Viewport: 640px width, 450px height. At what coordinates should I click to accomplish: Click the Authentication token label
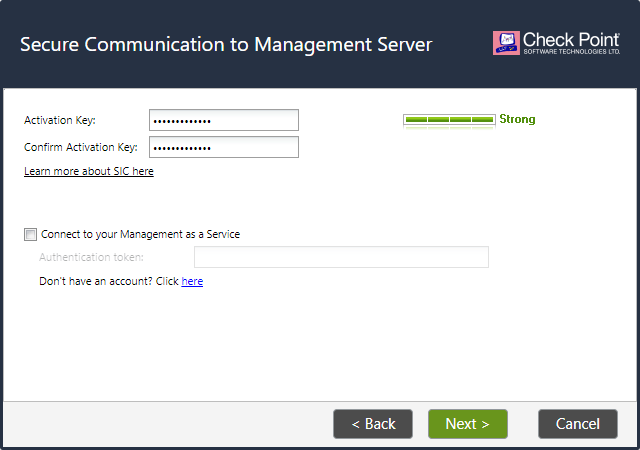[91, 257]
